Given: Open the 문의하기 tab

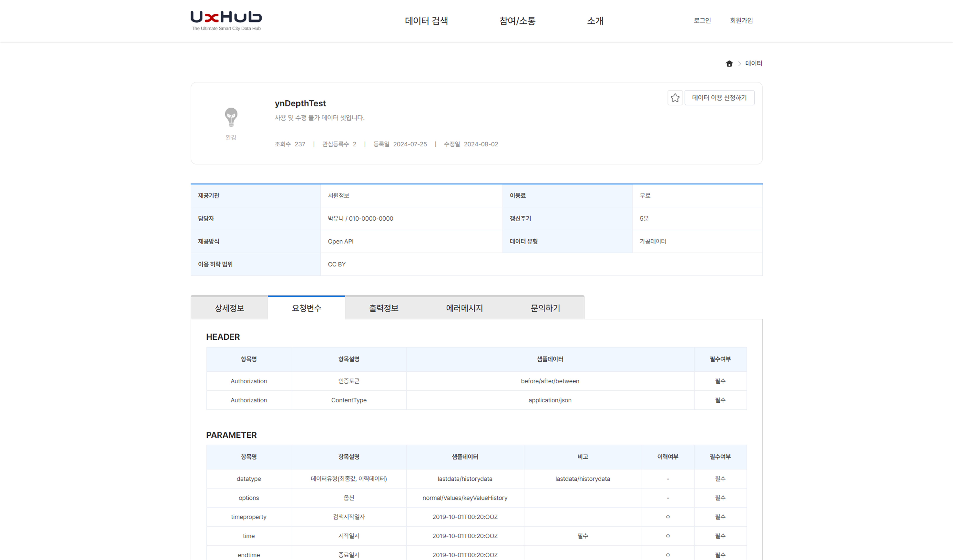Looking at the screenshot, I should [545, 308].
